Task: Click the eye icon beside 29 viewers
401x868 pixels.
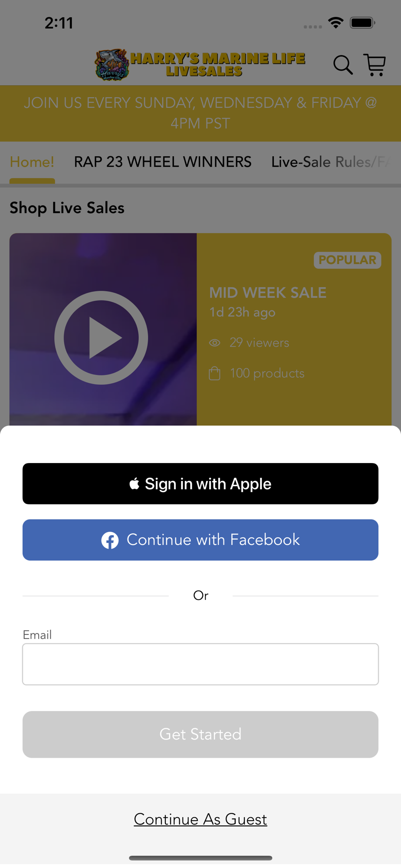Action: (x=215, y=343)
